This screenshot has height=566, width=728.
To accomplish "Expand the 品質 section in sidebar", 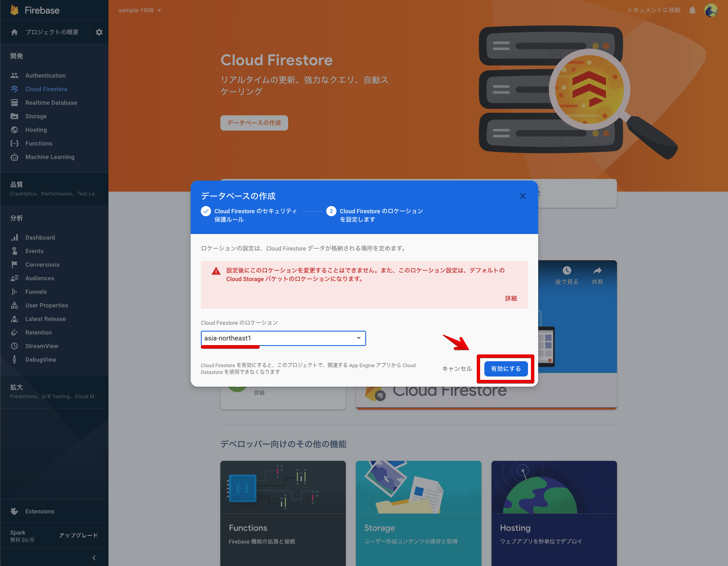I will (54, 189).
